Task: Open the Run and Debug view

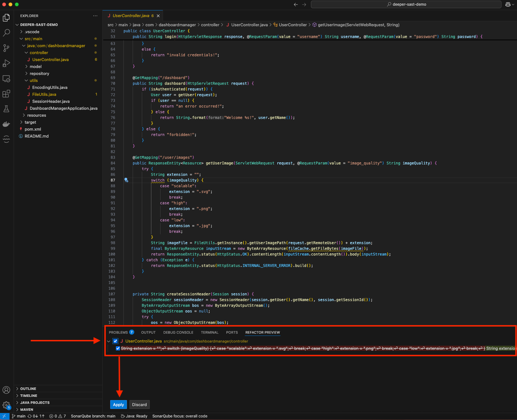Action: (x=6, y=63)
